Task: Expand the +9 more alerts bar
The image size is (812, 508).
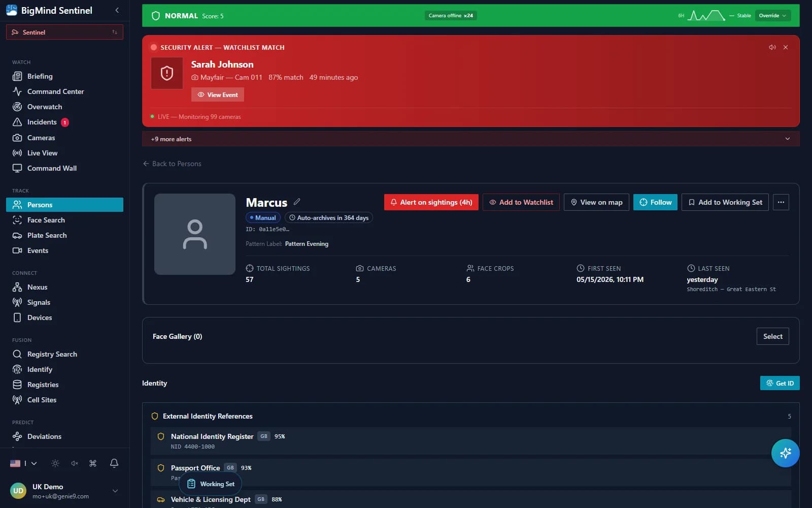Action: tap(470, 139)
